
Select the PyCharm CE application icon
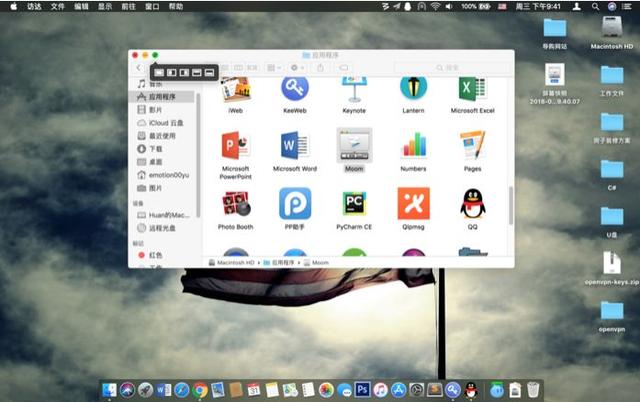[x=354, y=203]
